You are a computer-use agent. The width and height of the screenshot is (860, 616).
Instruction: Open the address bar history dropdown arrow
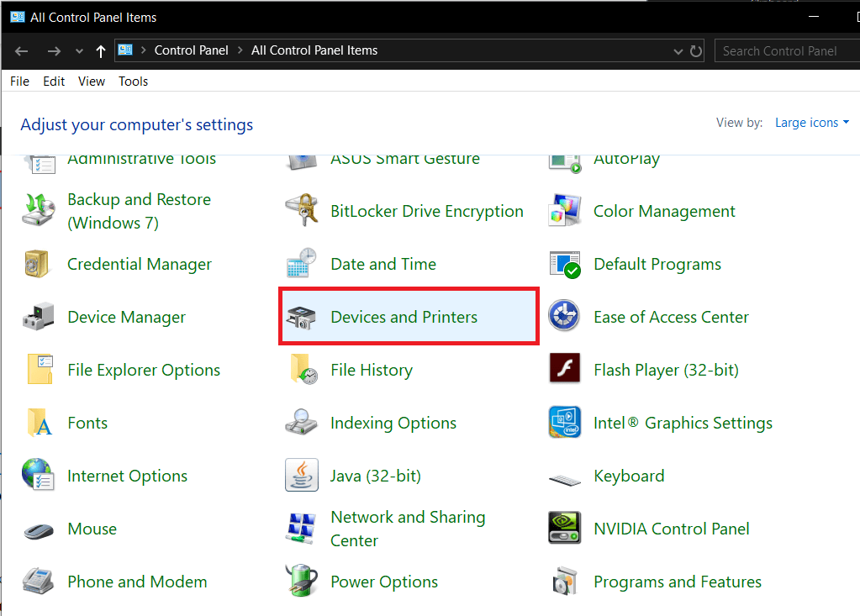pos(678,51)
